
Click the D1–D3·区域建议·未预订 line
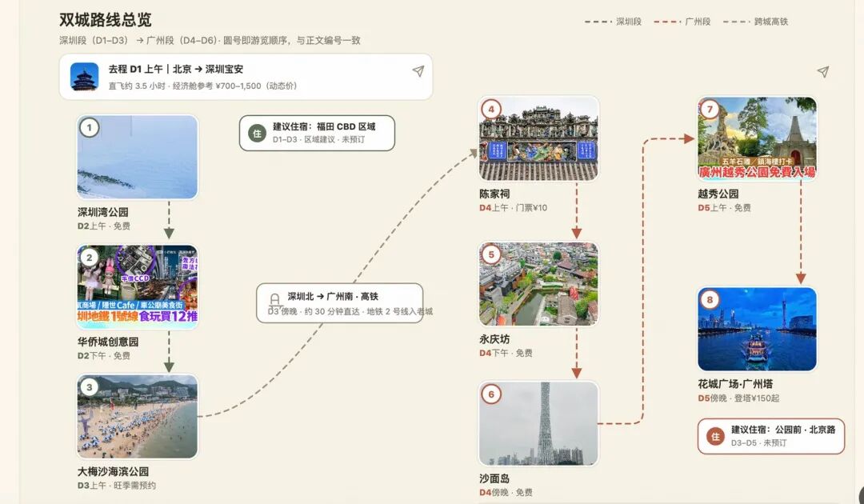pyautogui.click(x=318, y=139)
